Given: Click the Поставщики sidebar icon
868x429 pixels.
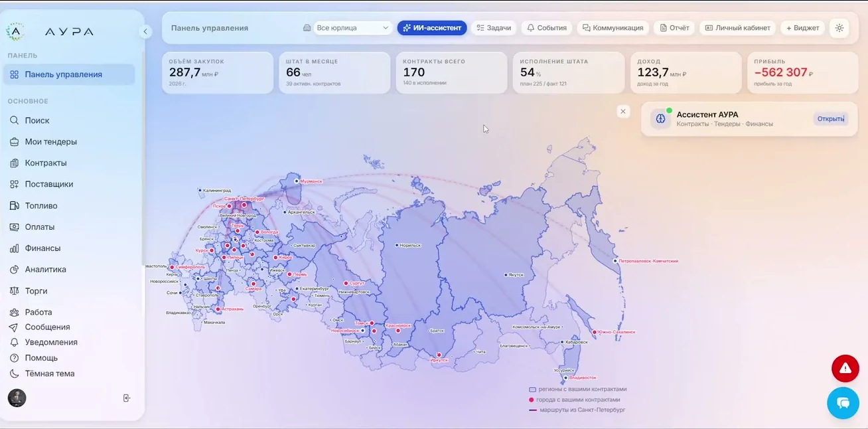Looking at the screenshot, I should pos(14,184).
